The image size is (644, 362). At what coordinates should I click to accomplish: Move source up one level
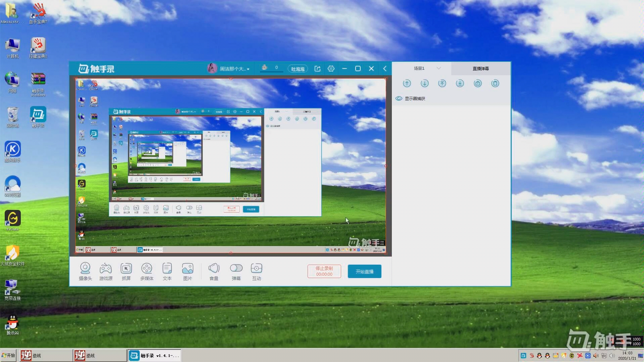point(407,83)
